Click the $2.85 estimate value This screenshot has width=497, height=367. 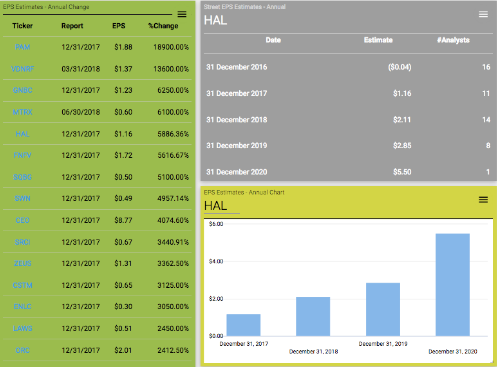(x=402, y=146)
